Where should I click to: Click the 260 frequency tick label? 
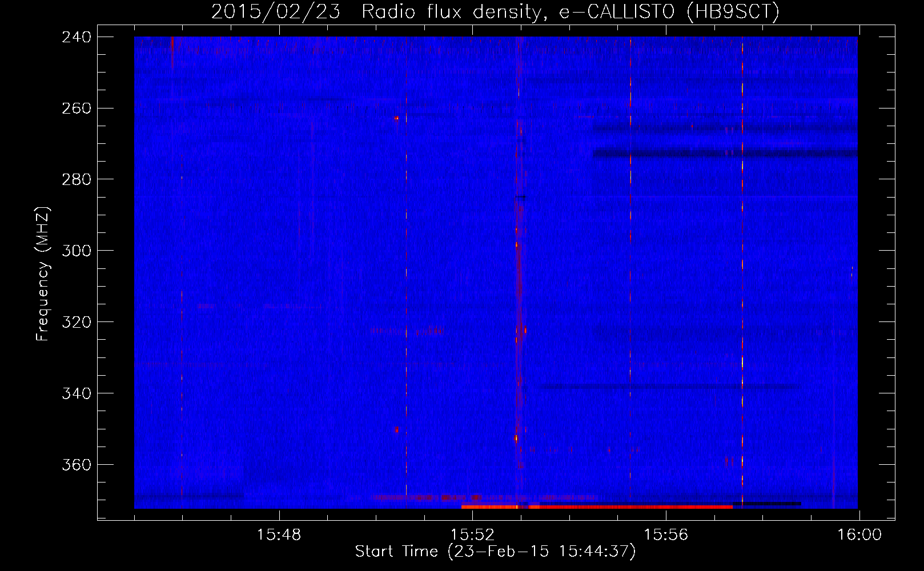click(x=76, y=108)
